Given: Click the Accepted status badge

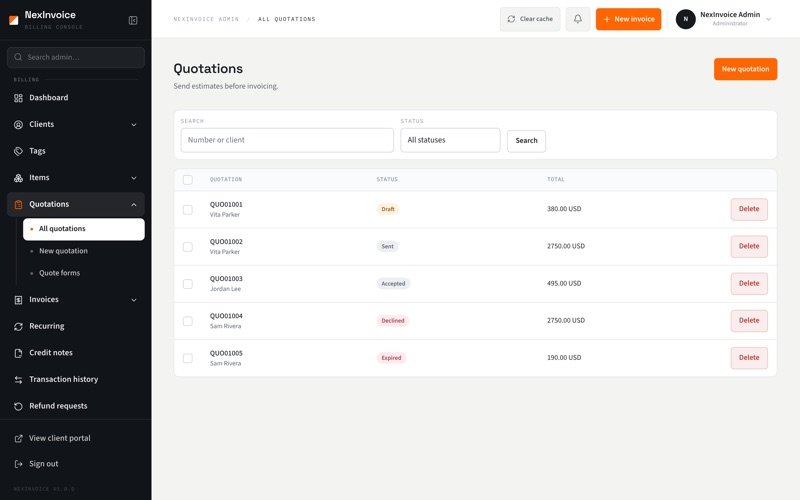Looking at the screenshot, I should click(x=393, y=284).
